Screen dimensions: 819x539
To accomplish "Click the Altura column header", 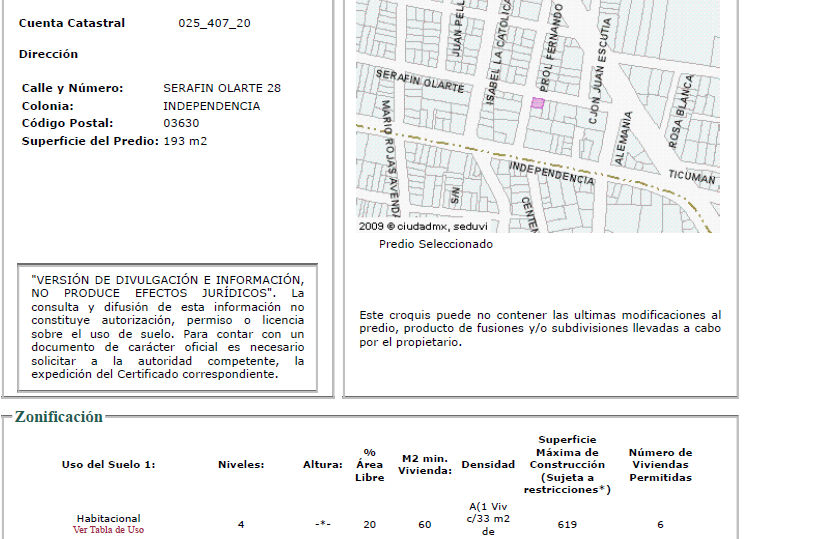I will [323, 464].
